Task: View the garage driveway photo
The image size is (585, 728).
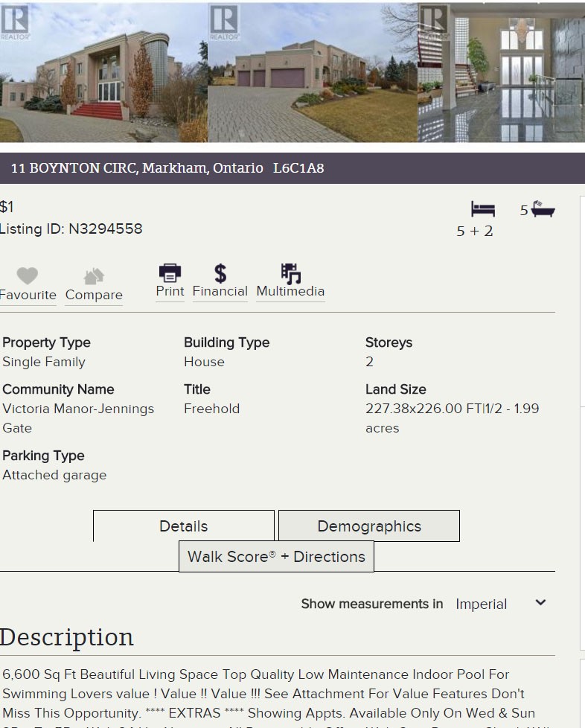Action: (313, 72)
